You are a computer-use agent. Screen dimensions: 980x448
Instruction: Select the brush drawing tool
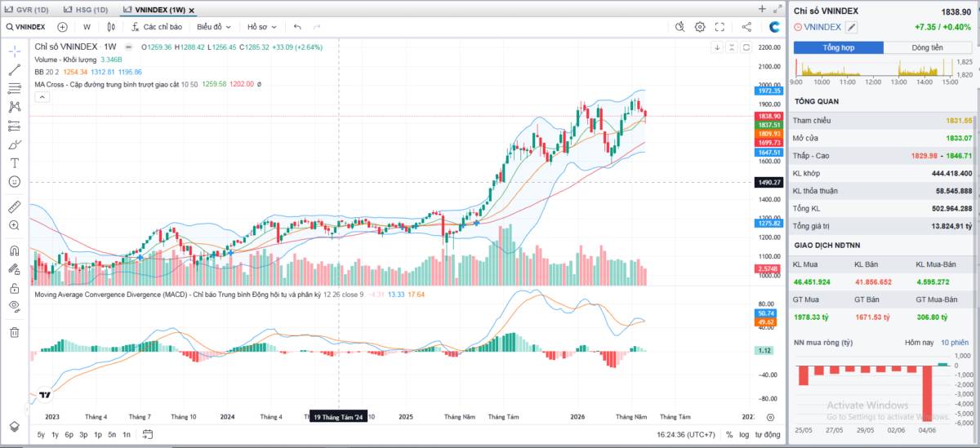coord(14,144)
